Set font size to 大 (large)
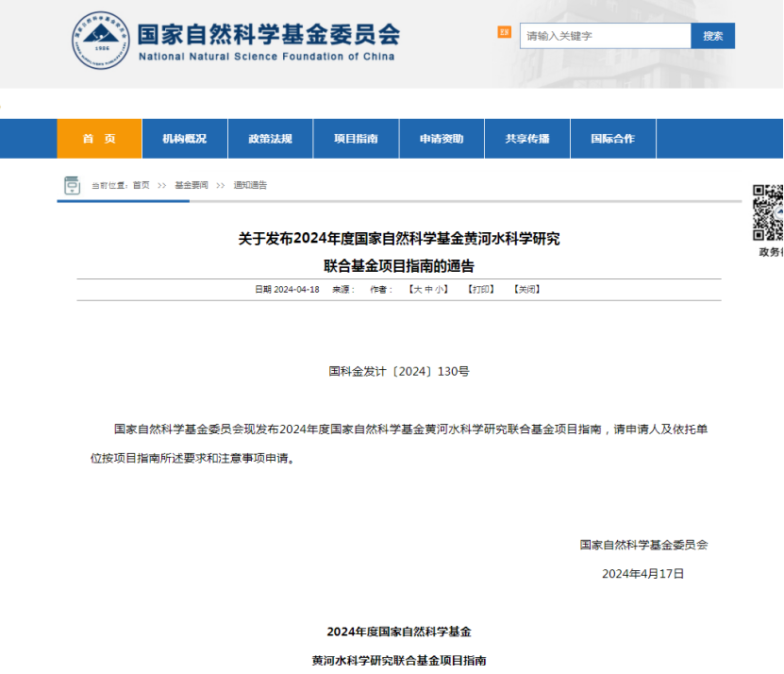The image size is (784, 674). coord(416,290)
